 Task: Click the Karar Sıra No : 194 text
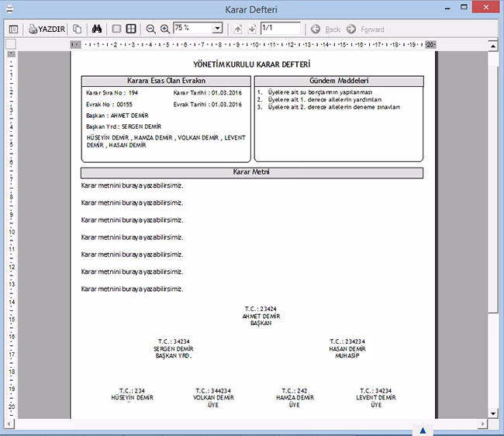pos(112,93)
